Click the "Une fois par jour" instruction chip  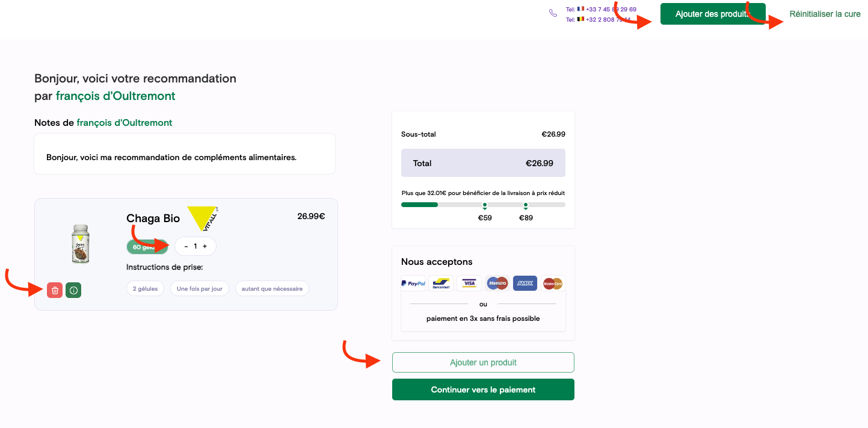click(200, 289)
